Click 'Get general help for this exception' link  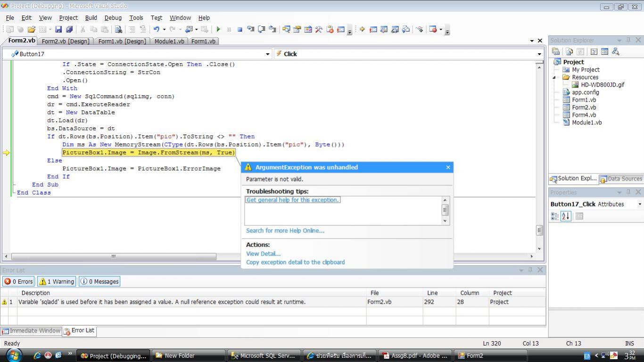click(x=293, y=200)
